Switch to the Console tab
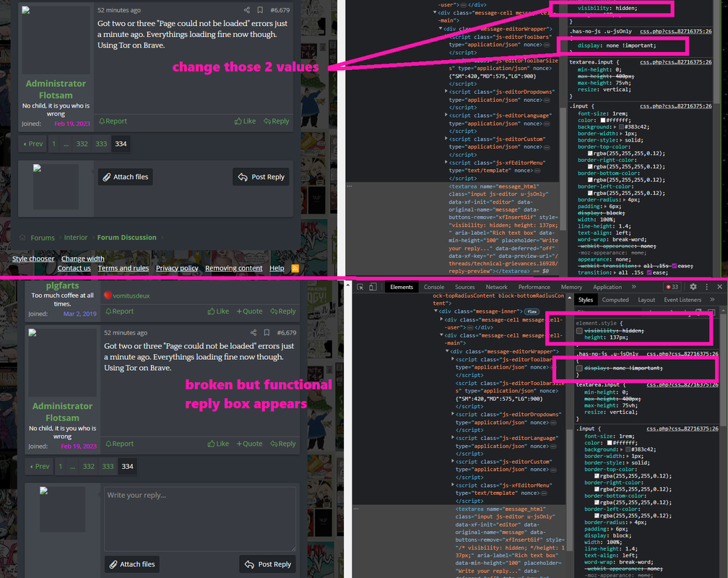The width and height of the screenshot is (728, 578). click(434, 287)
